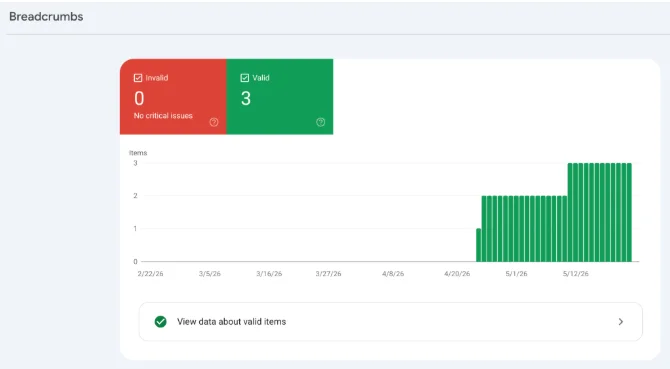Click the Breadcrumbs heading
The height and width of the screenshot is (369, 670).
click(x=46, y=17)
